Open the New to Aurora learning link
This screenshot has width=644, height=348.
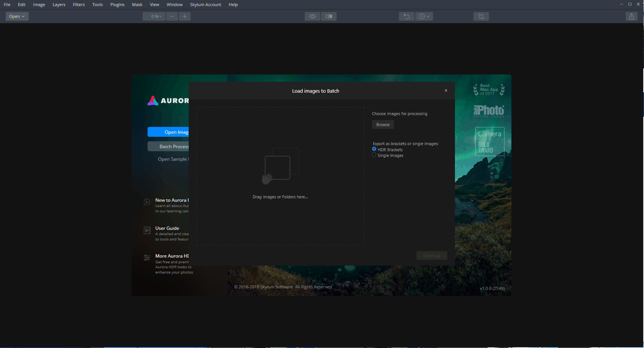coord(172,200)
